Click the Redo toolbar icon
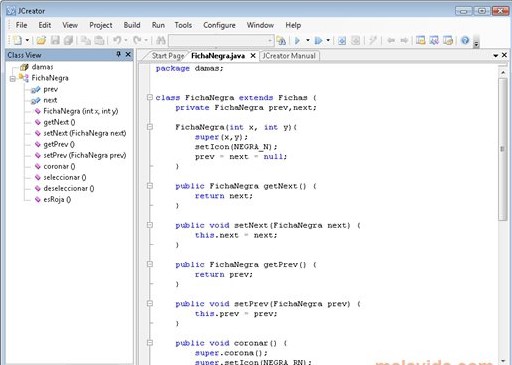The width and height of the screenshot is (512, 365). pos(137,41)
